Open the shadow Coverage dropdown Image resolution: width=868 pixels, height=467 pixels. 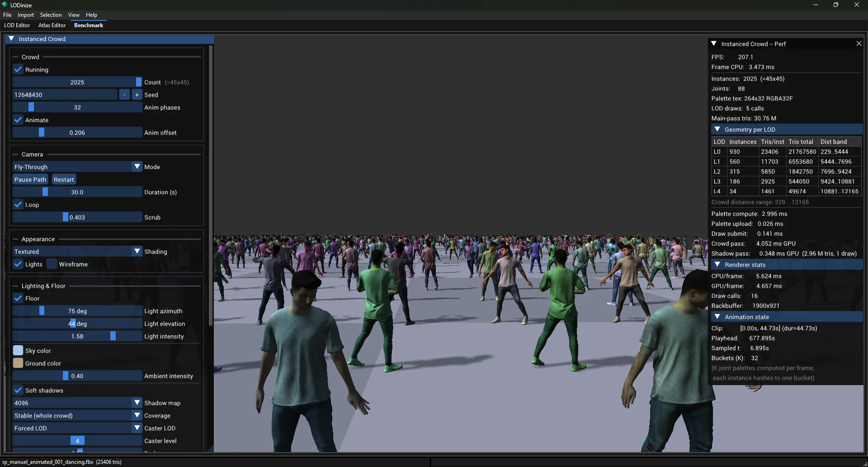(77, 415)
